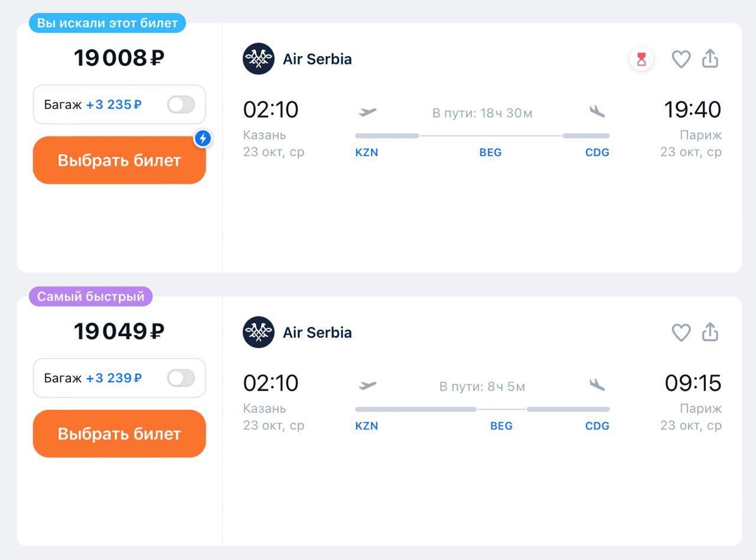
Task: Choose the 19 049 ₽ ticket button
Action: click(x=119, y=434)
